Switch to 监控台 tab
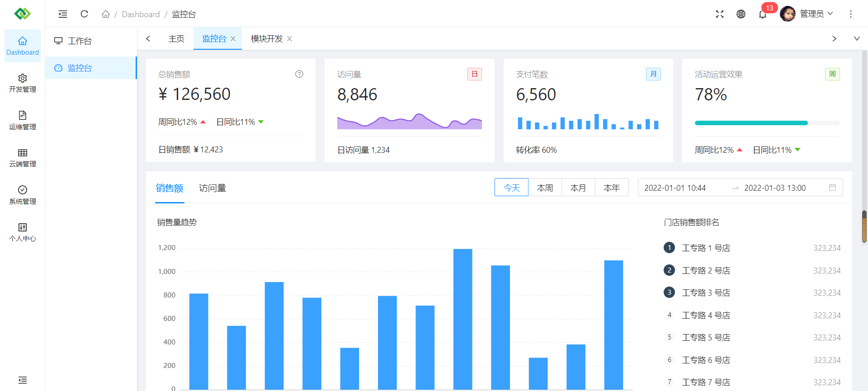 tap(214, 39)
